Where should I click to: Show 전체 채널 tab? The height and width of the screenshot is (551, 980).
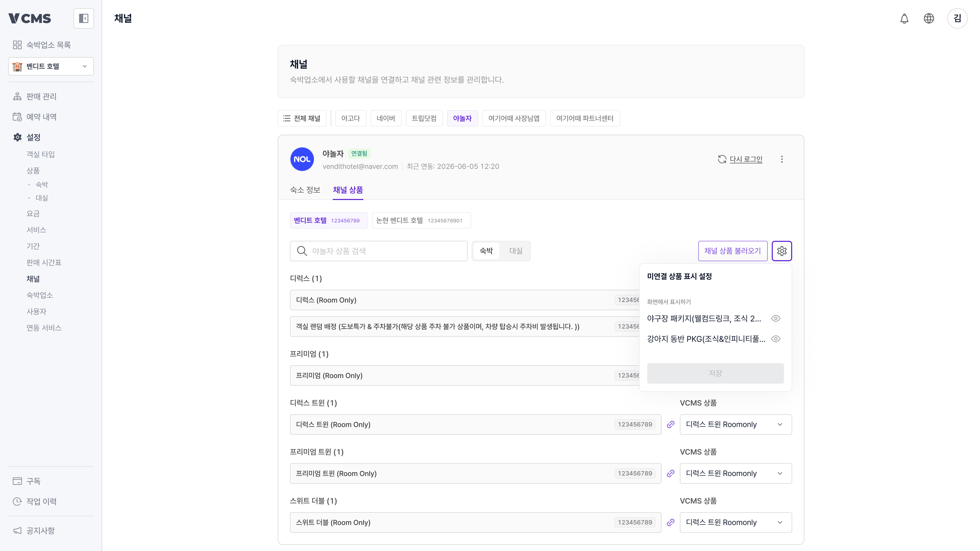click(x=302, y=118)
